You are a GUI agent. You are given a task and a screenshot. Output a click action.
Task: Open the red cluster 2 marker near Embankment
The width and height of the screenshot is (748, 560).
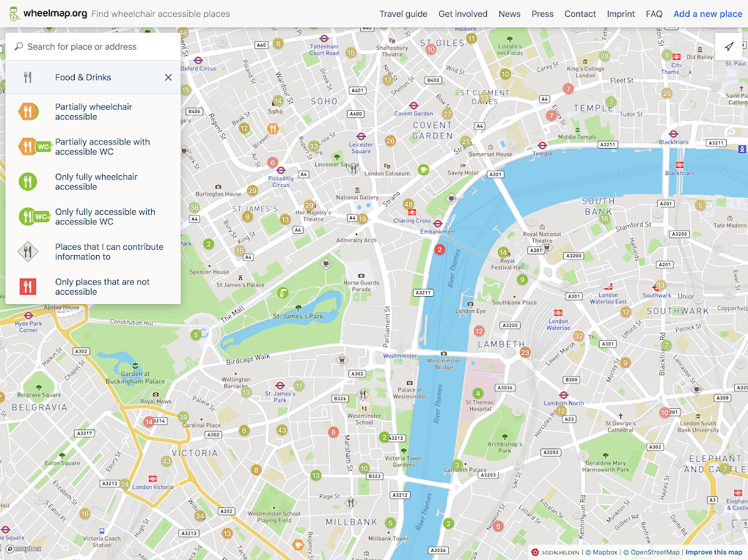click(440, 249)
